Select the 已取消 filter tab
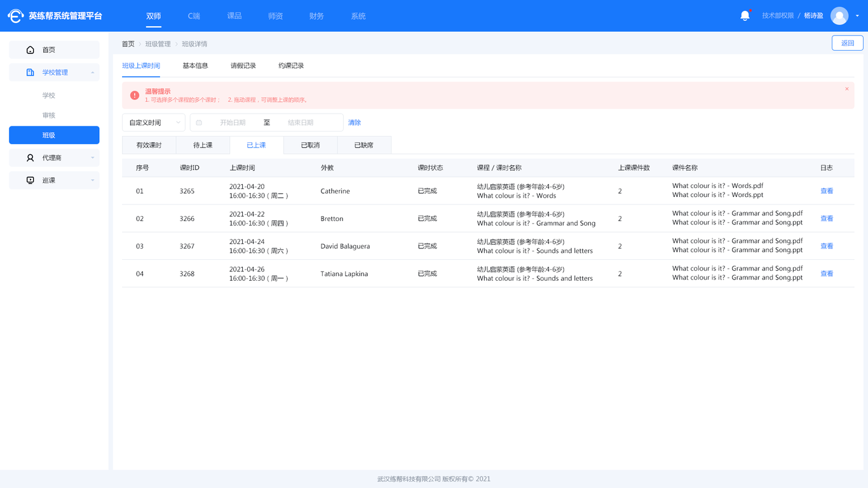The height and width of the screenshot is (488, 868). click(x=310, y=145)
